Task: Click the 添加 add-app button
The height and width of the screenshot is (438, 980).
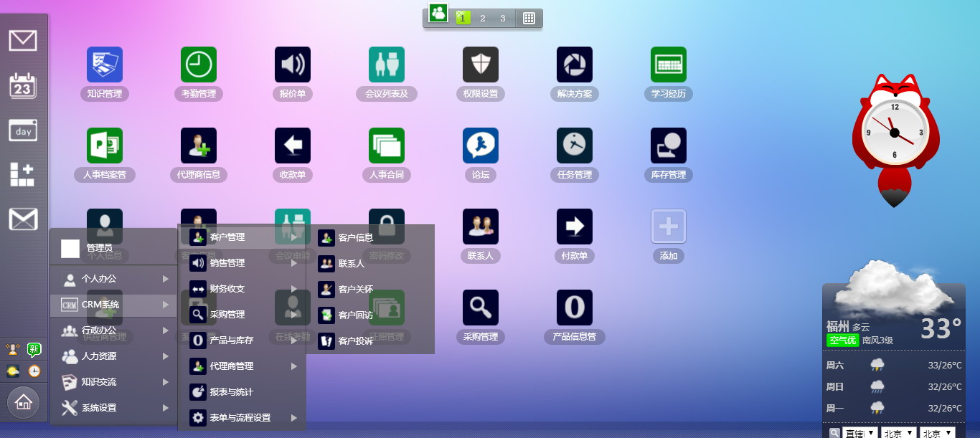Action: (x=669, y=227)
